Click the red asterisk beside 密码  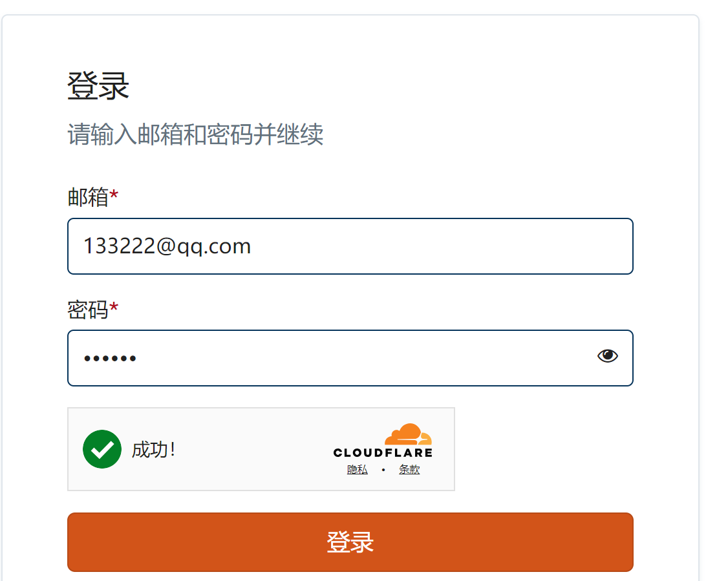114,309
